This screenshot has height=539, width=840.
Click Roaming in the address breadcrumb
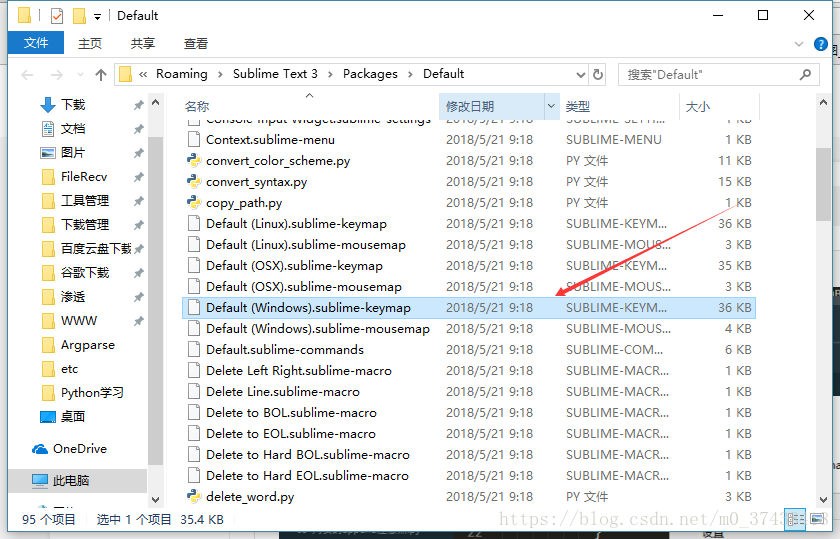click(x=182, y=74)
